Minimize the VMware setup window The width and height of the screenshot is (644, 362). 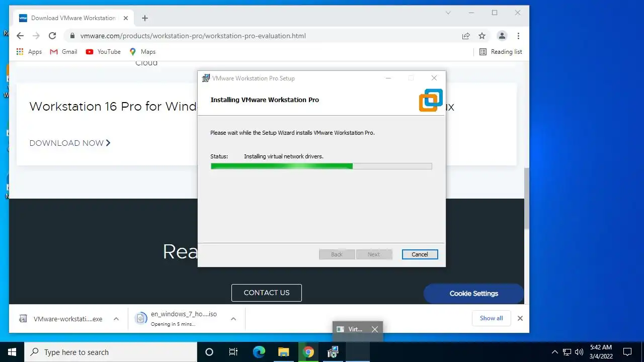(x=388, y=78)
